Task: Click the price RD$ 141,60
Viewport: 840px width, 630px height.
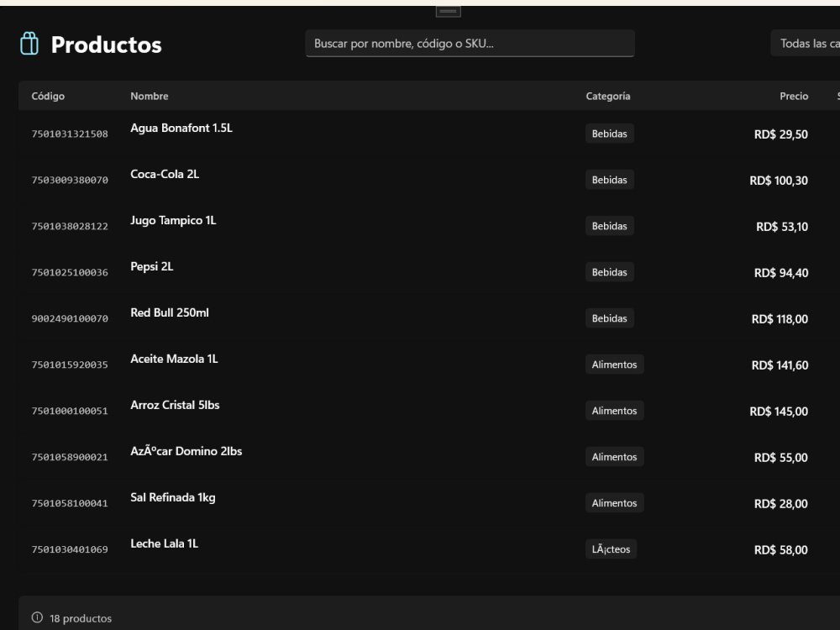Action: (x=780, y=365)
